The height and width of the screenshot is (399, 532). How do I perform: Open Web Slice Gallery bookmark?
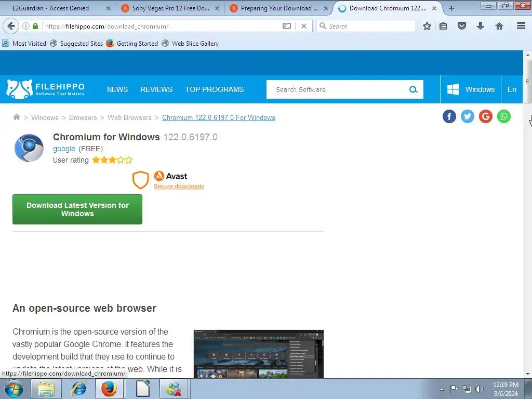point(190,44)
